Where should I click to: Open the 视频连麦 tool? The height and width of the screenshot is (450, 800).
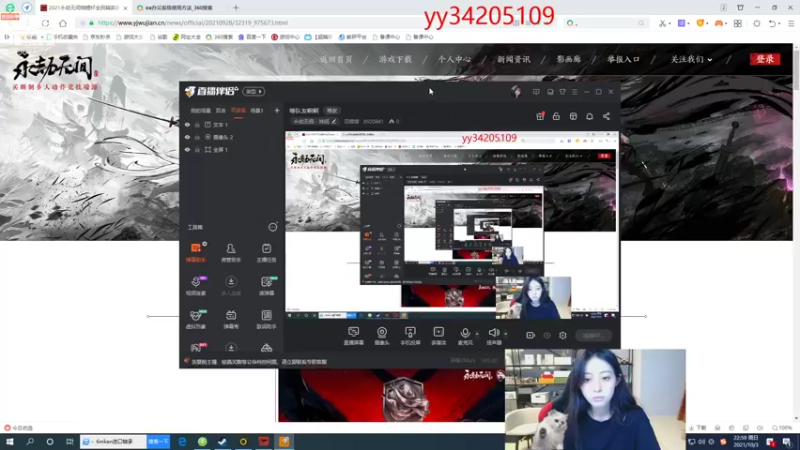[x=196, y=286]
